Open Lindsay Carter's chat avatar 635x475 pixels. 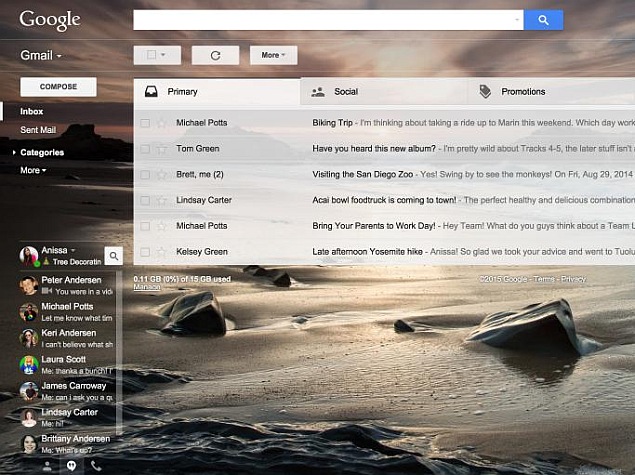(x=29, y=418)
